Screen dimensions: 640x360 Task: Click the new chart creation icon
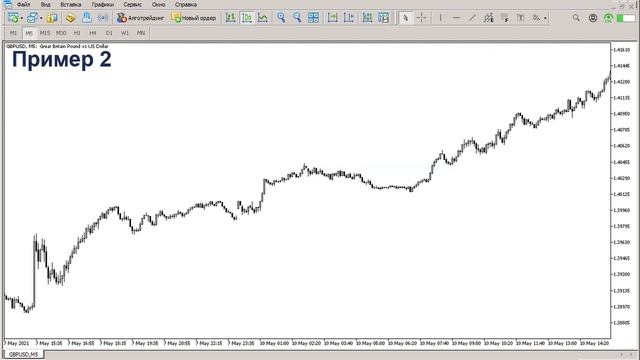[13, 18]
